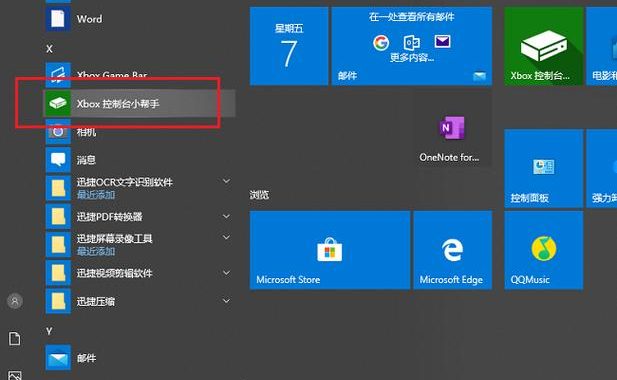The height and width of the screenshot is (380, 617).
Task: Launch Xbox Game Bar app entry
Action: pos(140,75)
